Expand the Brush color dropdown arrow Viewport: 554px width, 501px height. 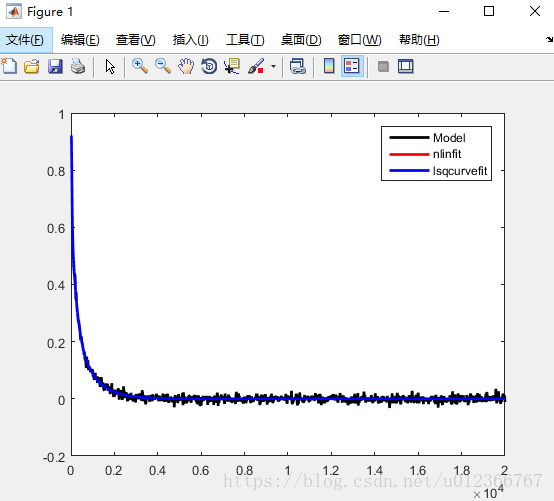click(273, 66)
